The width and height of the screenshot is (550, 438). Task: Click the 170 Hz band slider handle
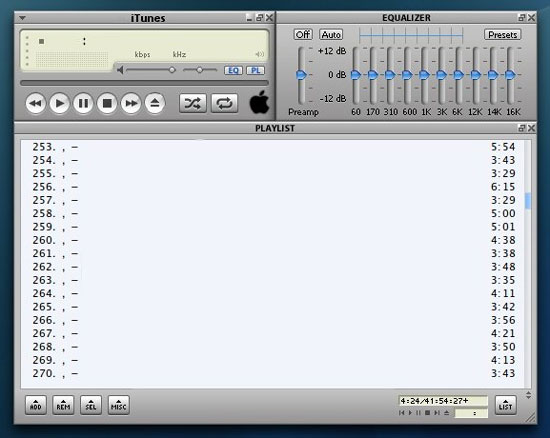point(373,74)
